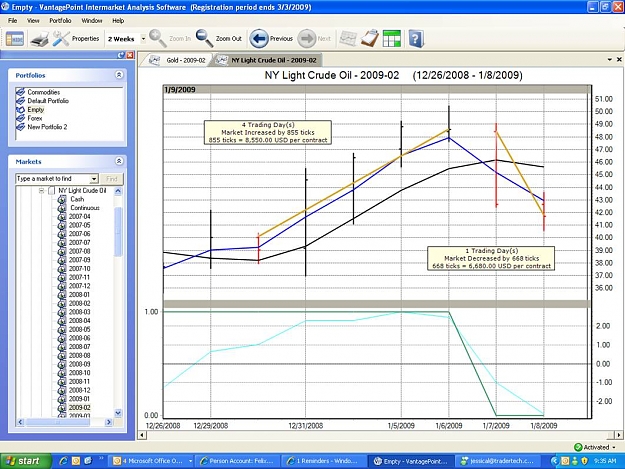
Task: Click the grayed Next arrow icon
Action: pyautogui.click(x=307, y=39)
